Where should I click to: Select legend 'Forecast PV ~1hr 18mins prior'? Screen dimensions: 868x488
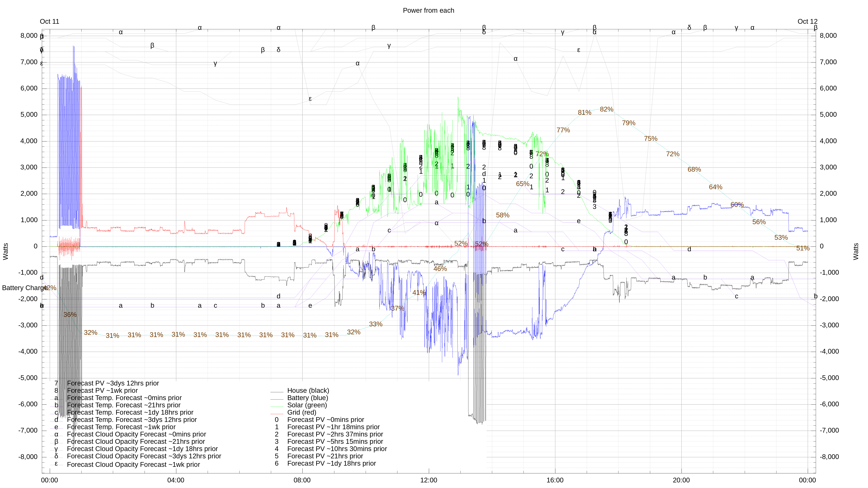333,427
